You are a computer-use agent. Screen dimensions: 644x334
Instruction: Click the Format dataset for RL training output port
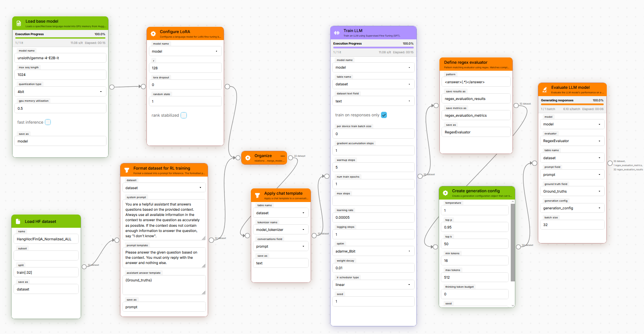point(211,240)
